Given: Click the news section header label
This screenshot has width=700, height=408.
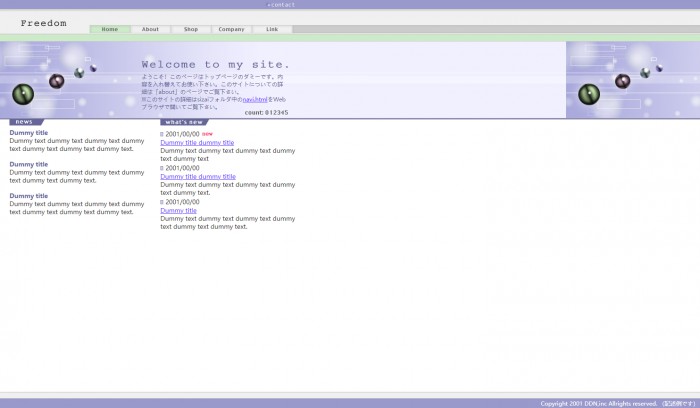Looking at the screenshot, I should (26, 122).
